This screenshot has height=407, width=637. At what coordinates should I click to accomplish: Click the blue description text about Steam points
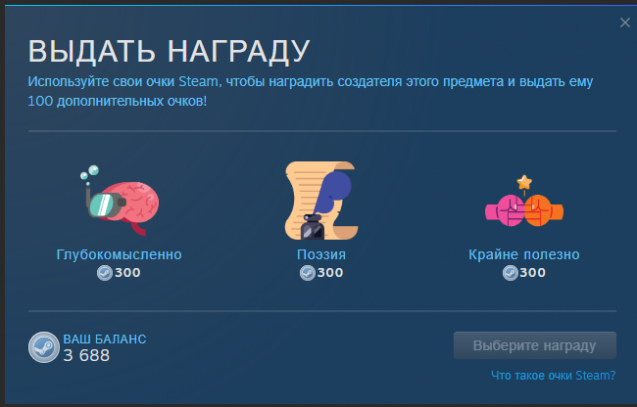click(x=310, y=91)
